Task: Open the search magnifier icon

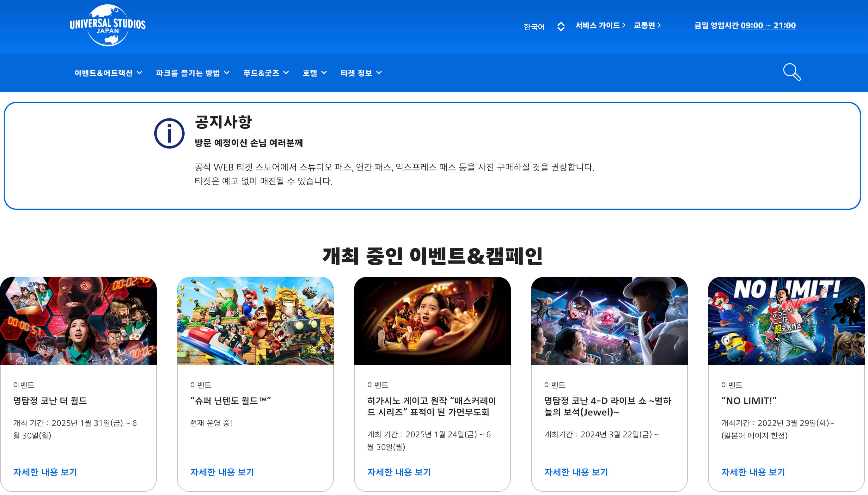Action: 792,72
